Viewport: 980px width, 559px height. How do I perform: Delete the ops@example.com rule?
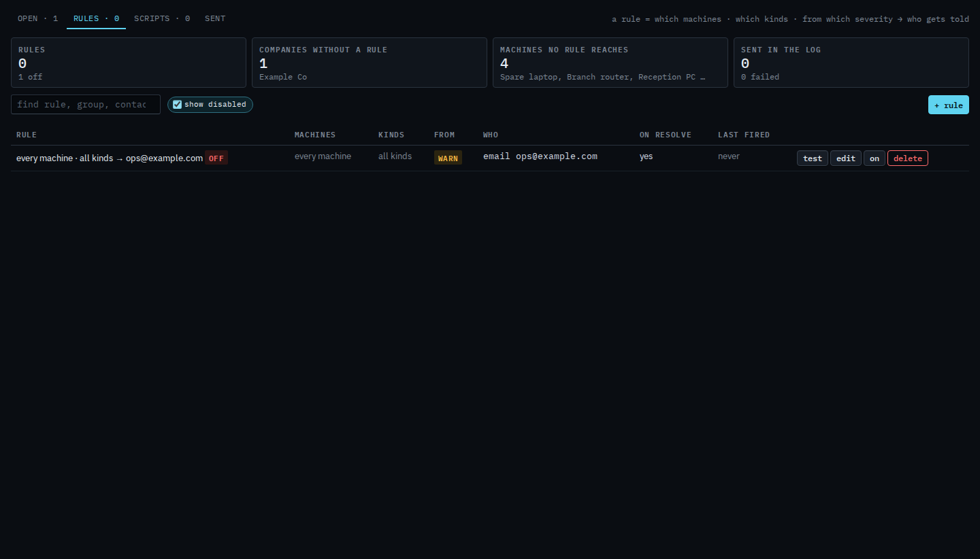(908, 158)
